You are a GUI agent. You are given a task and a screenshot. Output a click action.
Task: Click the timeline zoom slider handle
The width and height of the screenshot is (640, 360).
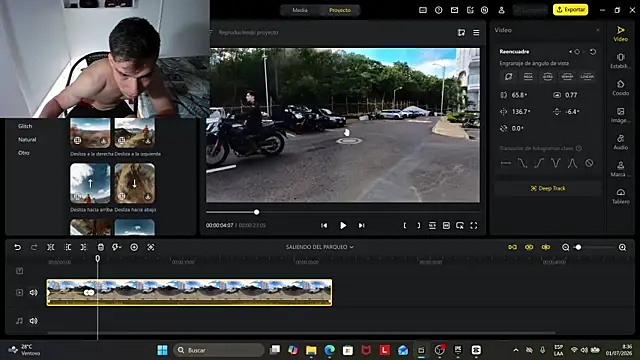578,247
